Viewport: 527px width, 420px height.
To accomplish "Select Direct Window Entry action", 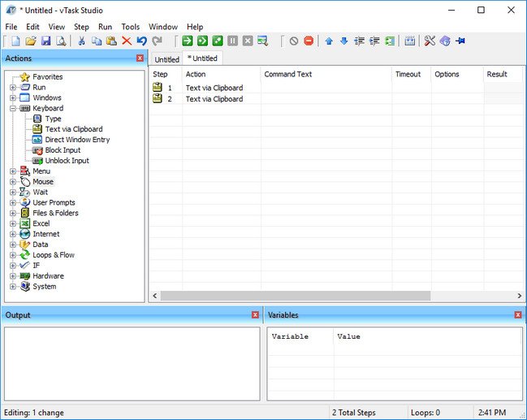I will [x=77, y=140].
